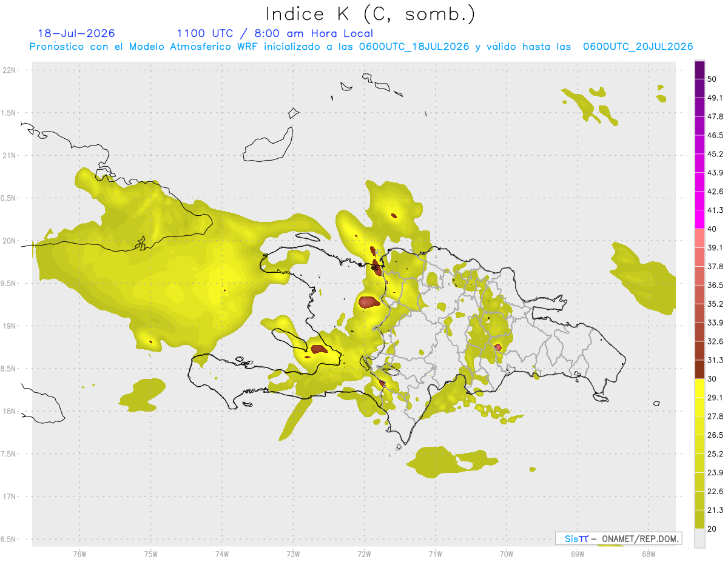This screenshot has width=728, height=562.
Task: Click the legend value "23.9"
Action: pyautogui.click(x=715, y=473)
